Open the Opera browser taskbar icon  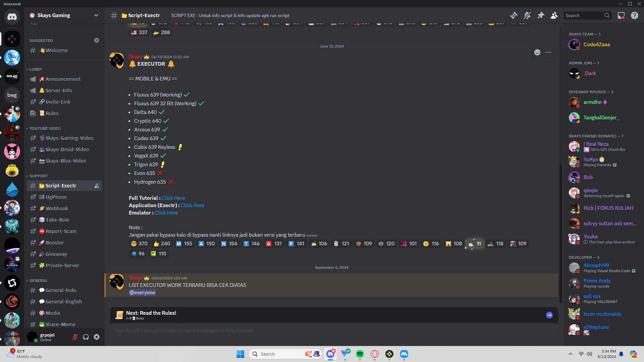coord(375,354)
